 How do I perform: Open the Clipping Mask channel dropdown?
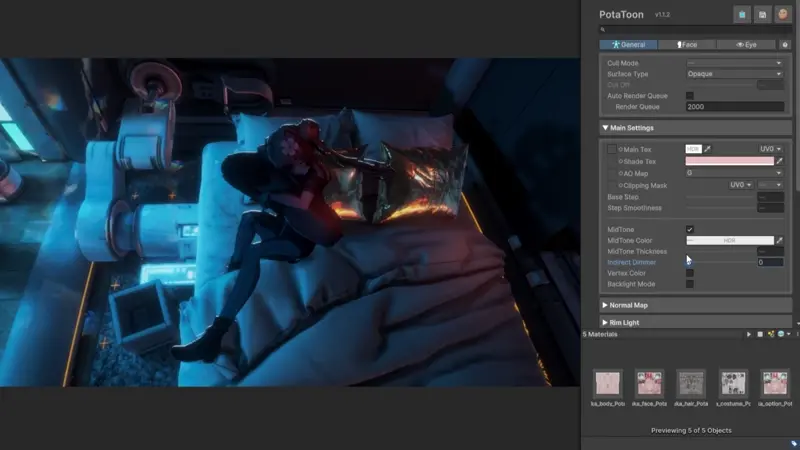pos(770,185)
